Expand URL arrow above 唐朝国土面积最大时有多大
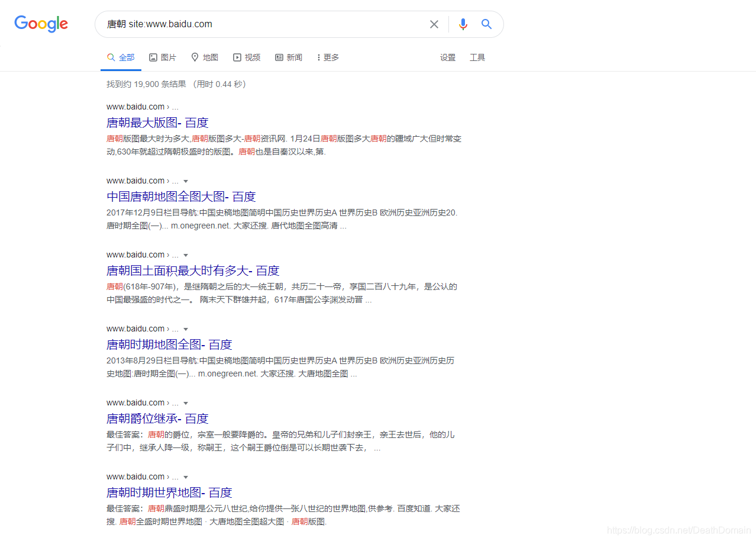756x541 pixels. (x=186, y=255)
